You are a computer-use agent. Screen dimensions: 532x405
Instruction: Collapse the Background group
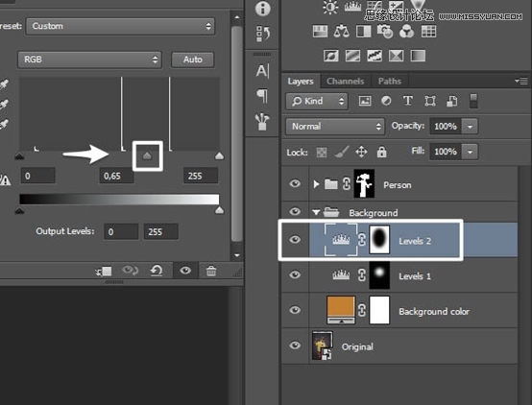tap(316, 213)
